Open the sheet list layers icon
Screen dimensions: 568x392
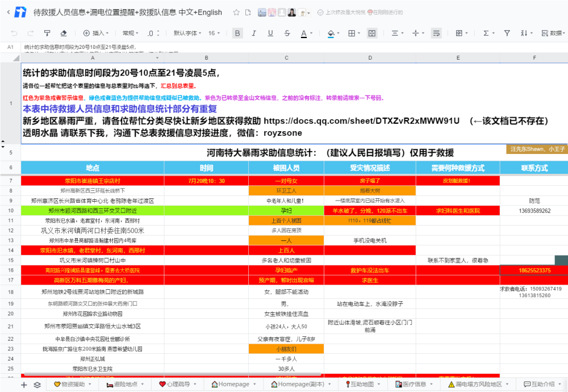[37, 385]
